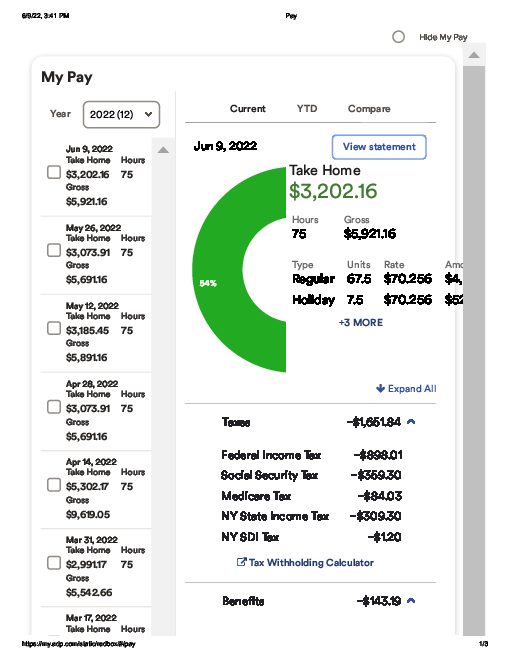This screenshot has width=510, height=660.
Task: Switch to the YTD tab
Action: [307, 109]
